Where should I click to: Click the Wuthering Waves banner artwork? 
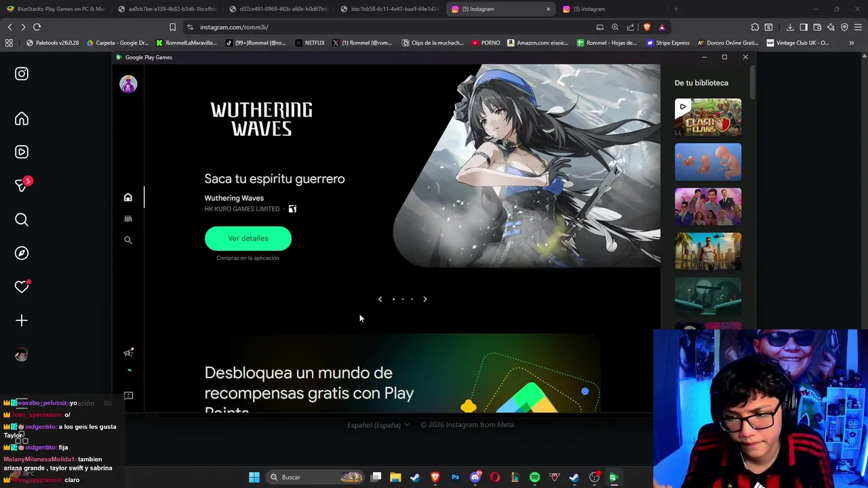point(526,166)
